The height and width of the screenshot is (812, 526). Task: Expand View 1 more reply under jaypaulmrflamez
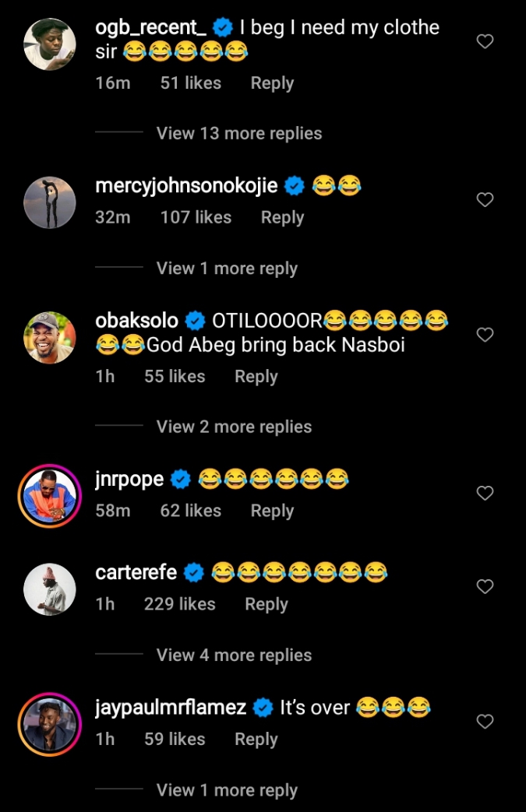click(x=227, y=790)
